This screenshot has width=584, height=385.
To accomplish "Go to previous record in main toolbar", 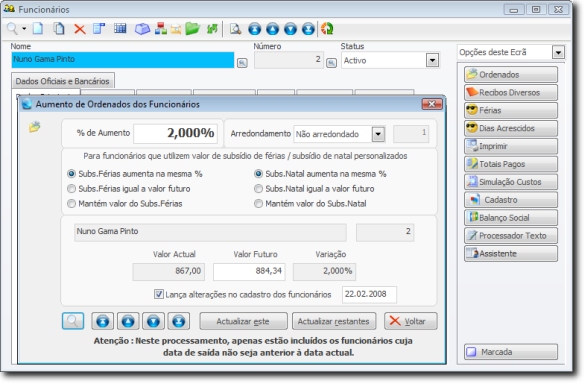I will [273, 29].
